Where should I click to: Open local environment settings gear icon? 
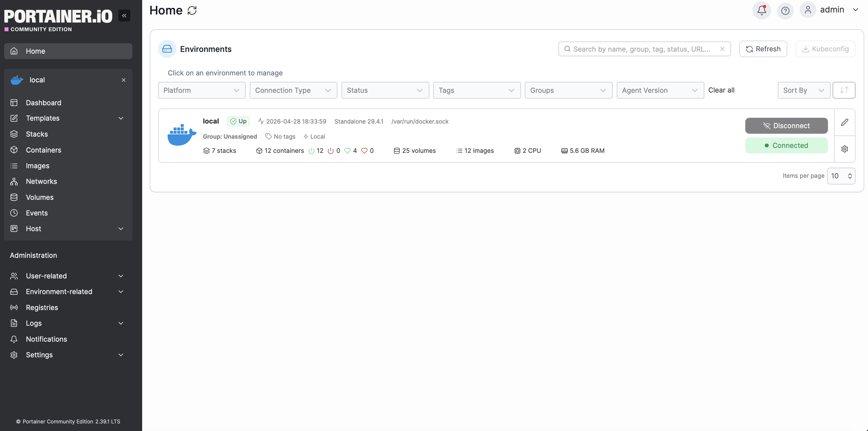coord(845,149)
